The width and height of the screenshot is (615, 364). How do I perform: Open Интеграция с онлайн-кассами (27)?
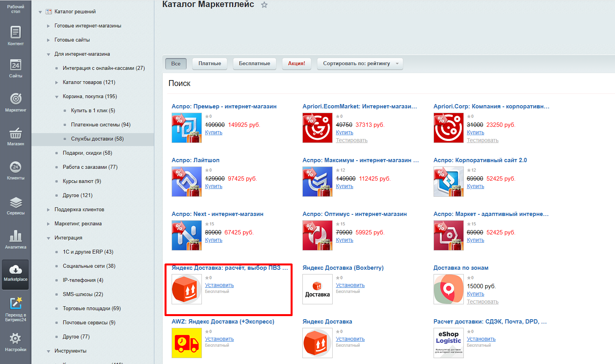[x=104, y=68]
